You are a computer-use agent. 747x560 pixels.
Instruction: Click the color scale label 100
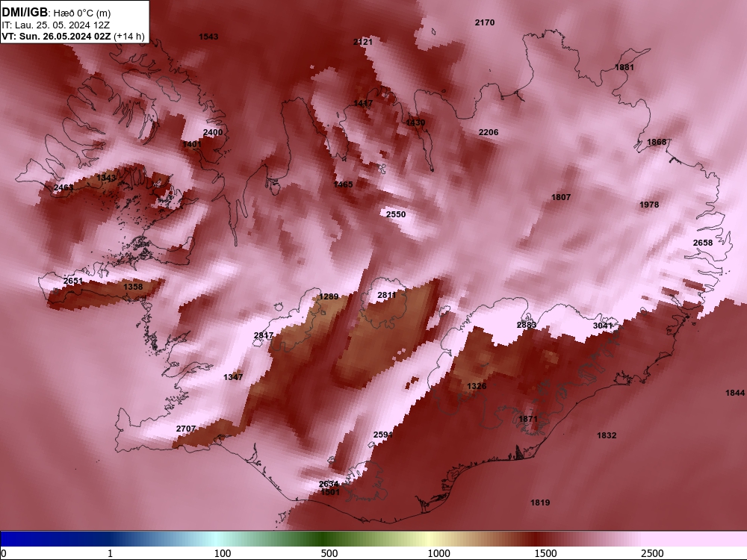coord(223,553)
